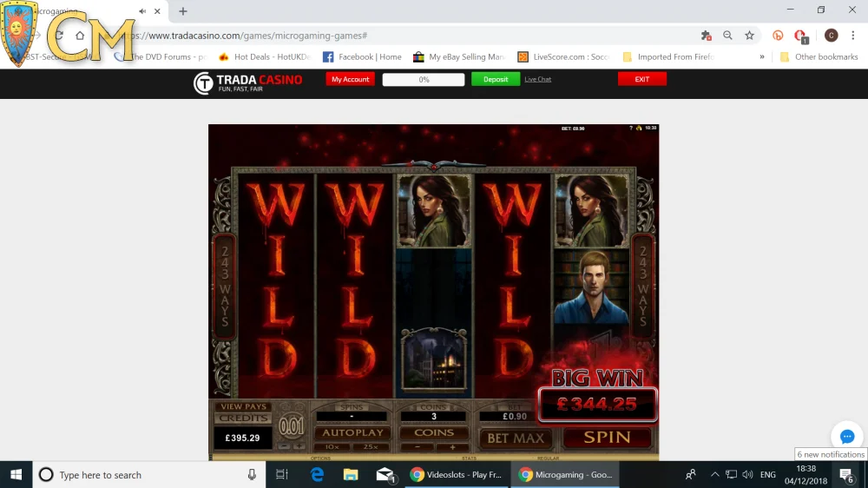
Task: Decrease coin size with minus under 0.01
Action: pyautogui.click(x=284, y=446)
